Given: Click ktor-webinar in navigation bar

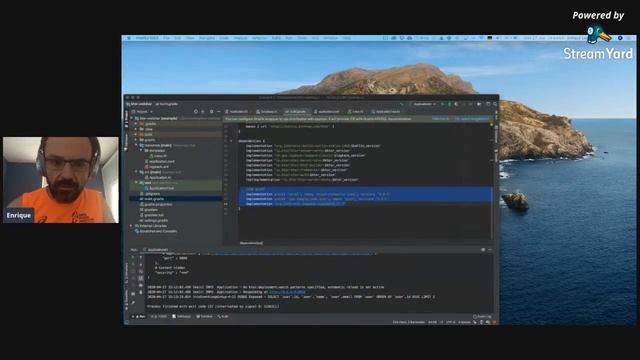Looking at the screenshot, I should point(140,104).
